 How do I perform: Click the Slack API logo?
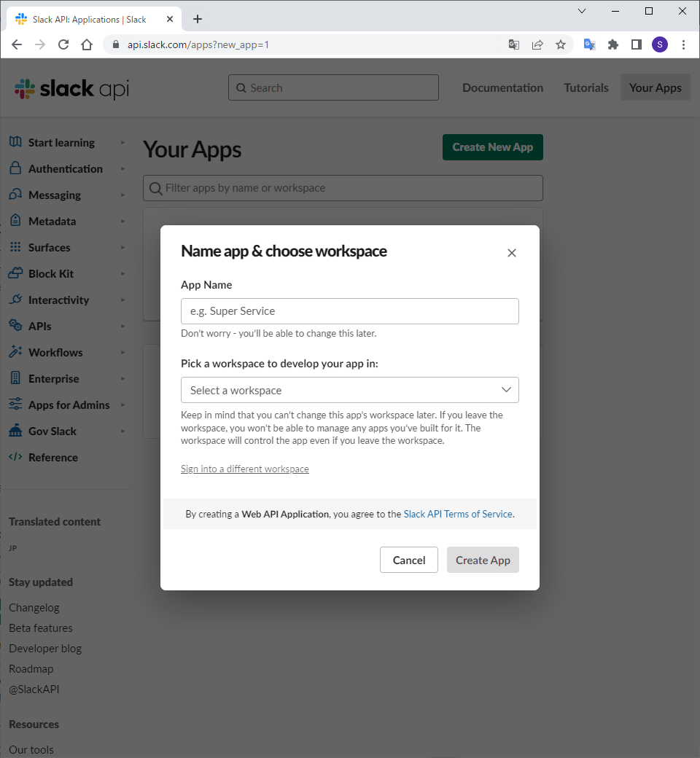[x=71, y=89]
